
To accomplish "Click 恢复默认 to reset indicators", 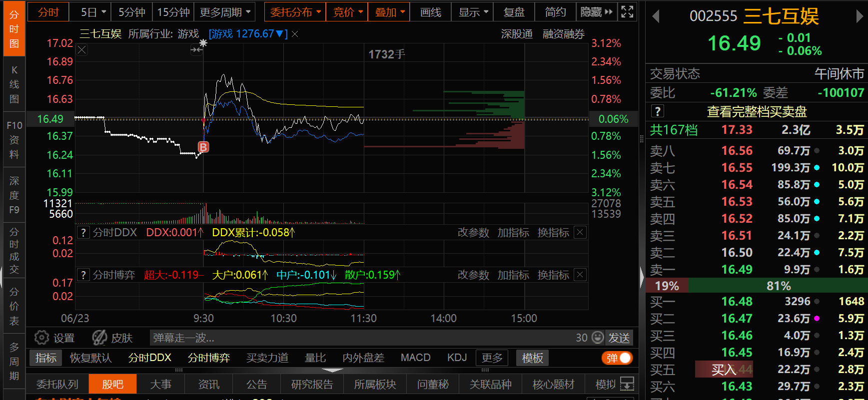I will [x=90, y=358].
